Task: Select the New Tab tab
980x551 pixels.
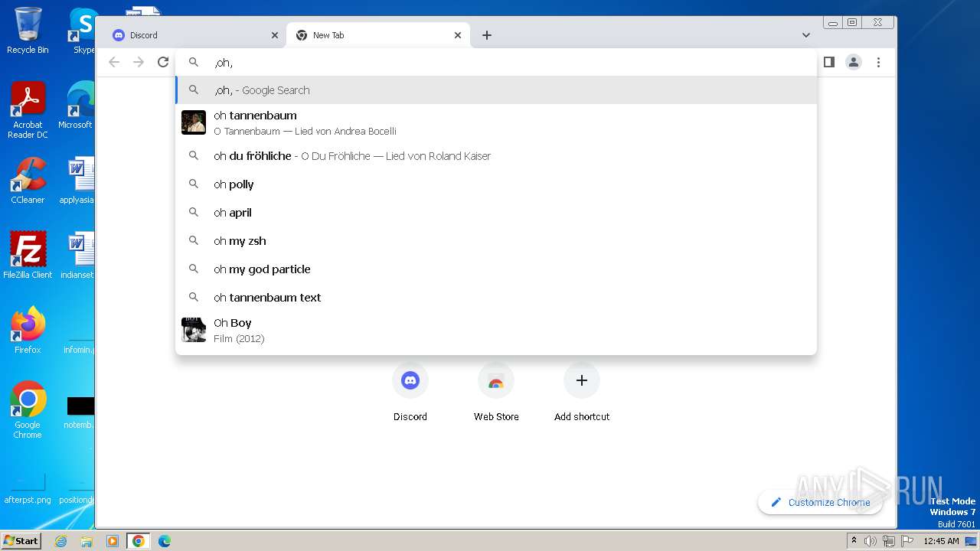Action: click(377, 35)
